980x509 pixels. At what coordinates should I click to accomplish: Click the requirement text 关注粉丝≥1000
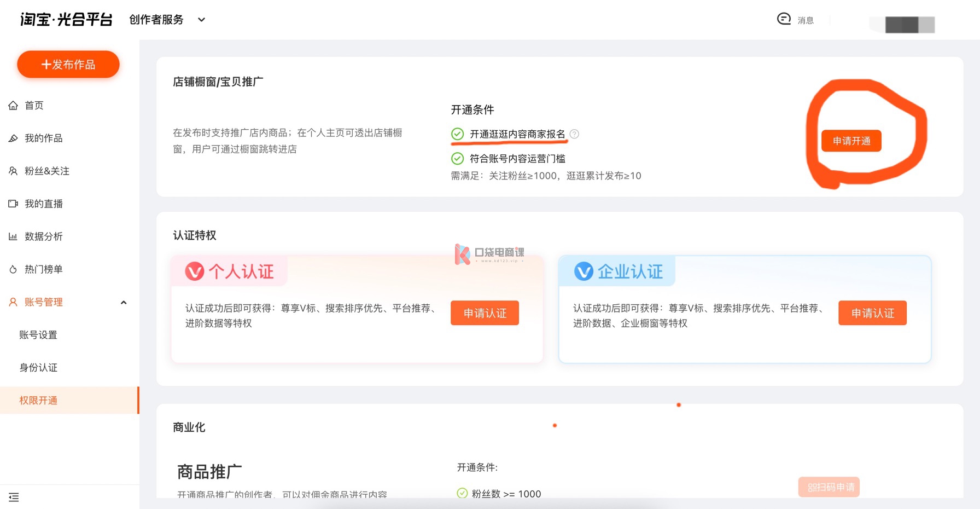[x=522, y=176]
